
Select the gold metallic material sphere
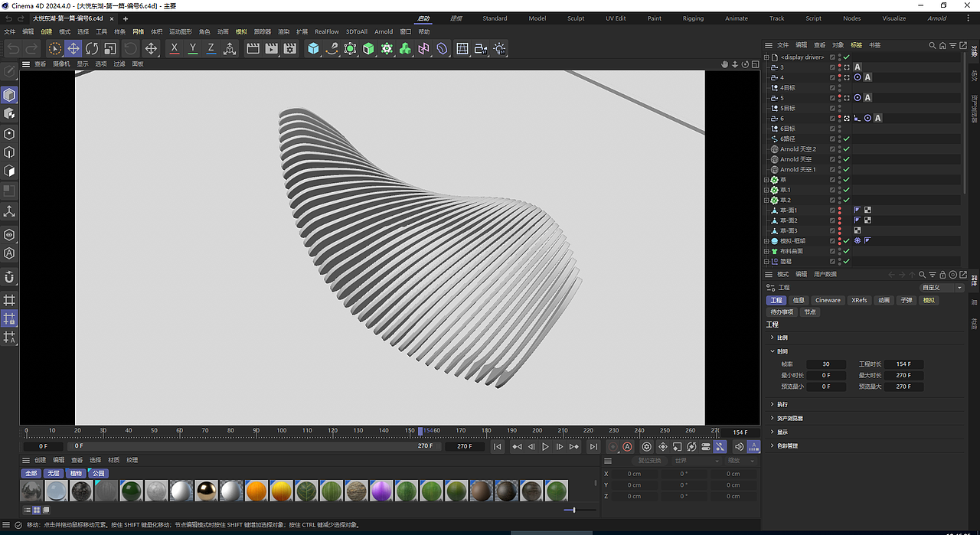tap(207, 491)
